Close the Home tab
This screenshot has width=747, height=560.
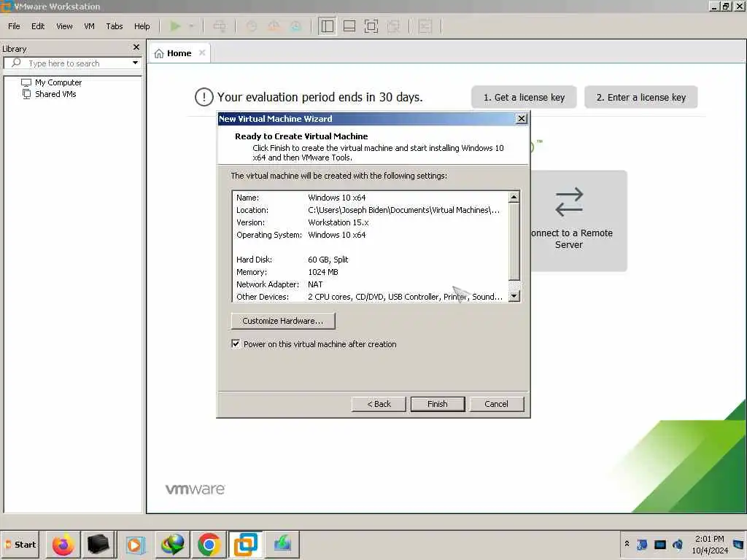(202, 52)
